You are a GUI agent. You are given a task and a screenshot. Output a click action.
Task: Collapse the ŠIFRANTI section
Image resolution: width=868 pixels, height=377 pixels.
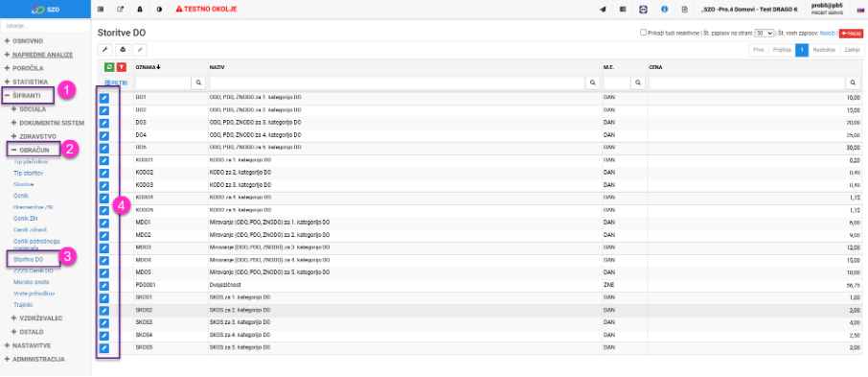click(x=23, y=95)
